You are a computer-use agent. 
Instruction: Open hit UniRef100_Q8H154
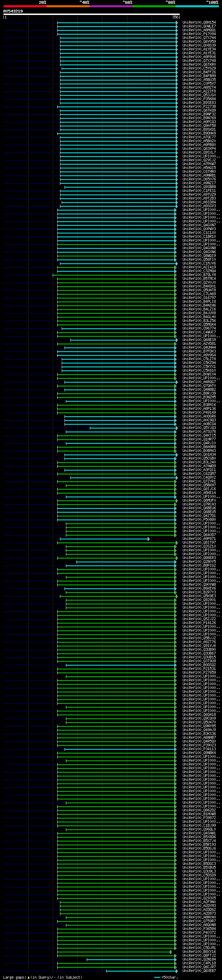(x=199, y=23)
